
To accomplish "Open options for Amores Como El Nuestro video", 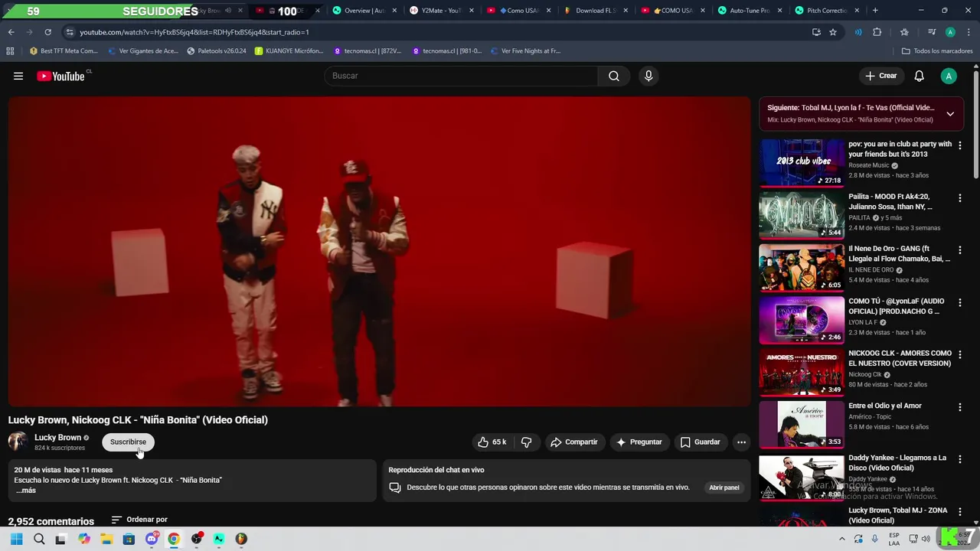I will (x=959, y=354).
